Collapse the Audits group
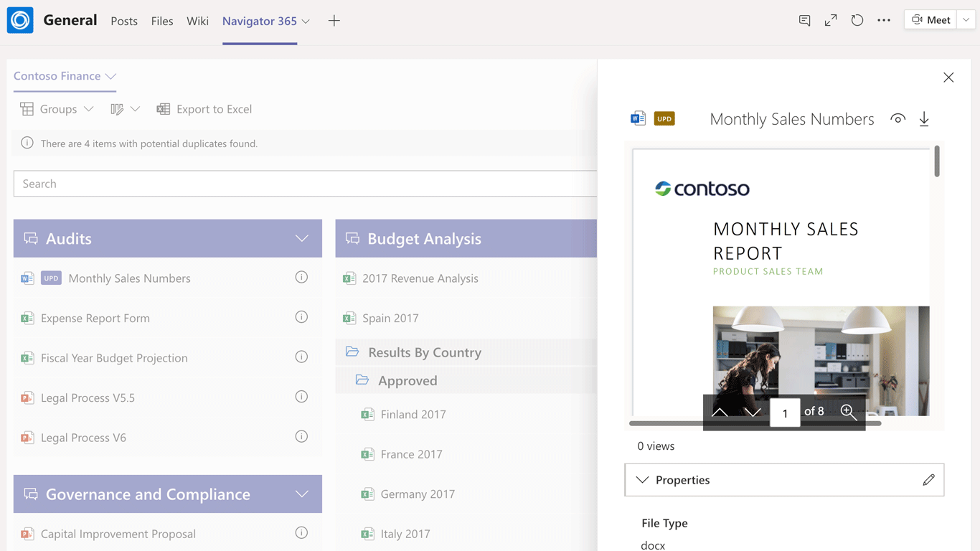Image resolution: width=980 pixels, height=551 pixels. 302,238
